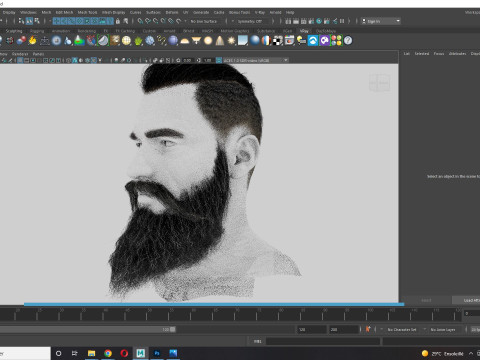The image size is (480, 360).
Task: Switch to the Substance shelf tab
Action: pos(266,31)
